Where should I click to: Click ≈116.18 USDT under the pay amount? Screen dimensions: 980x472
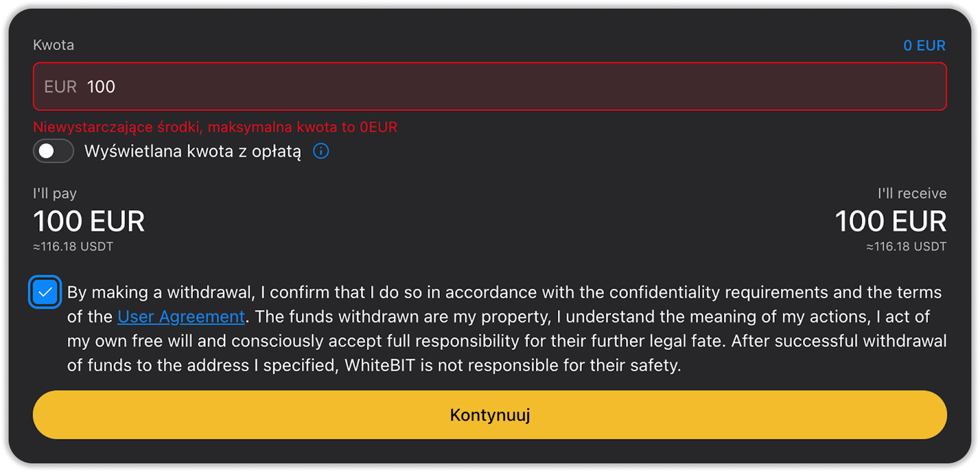click(73, 246)
